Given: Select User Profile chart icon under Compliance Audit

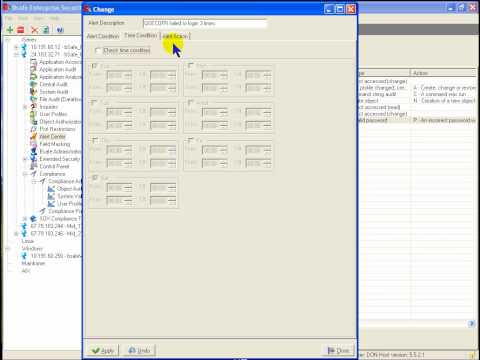Looking at the screenshot, I should point(51,204).
